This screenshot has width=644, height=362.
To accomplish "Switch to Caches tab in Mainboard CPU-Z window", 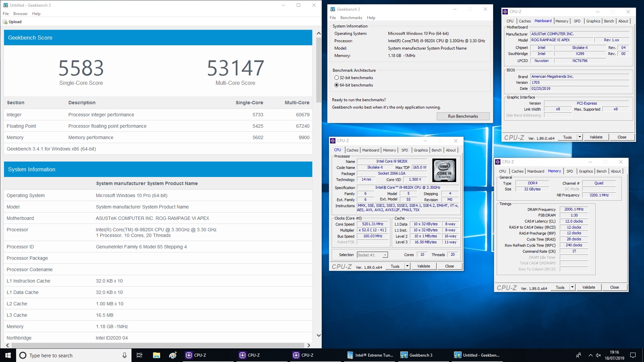I will click(525, 21).
